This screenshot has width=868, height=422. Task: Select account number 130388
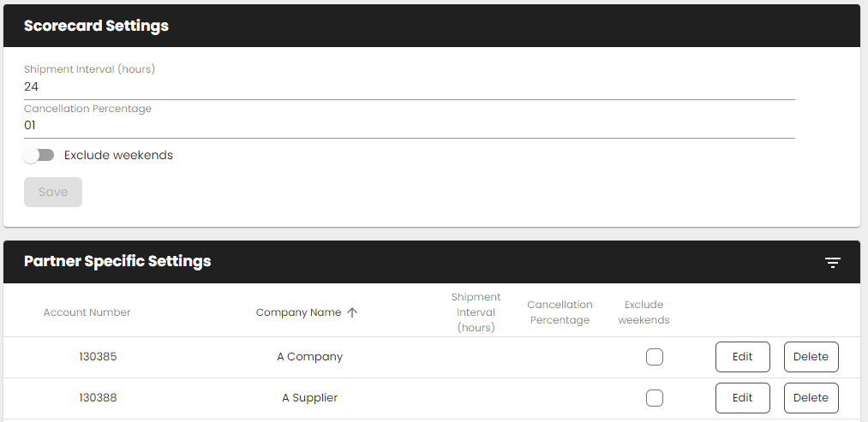coord(98,398)
